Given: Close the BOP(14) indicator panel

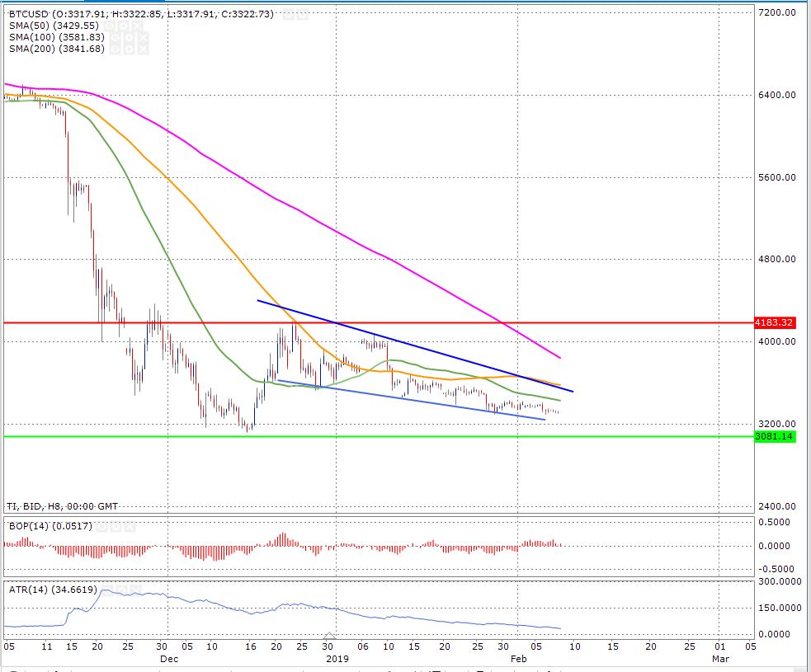Looking at the screenshot, I should coord(129,525).
